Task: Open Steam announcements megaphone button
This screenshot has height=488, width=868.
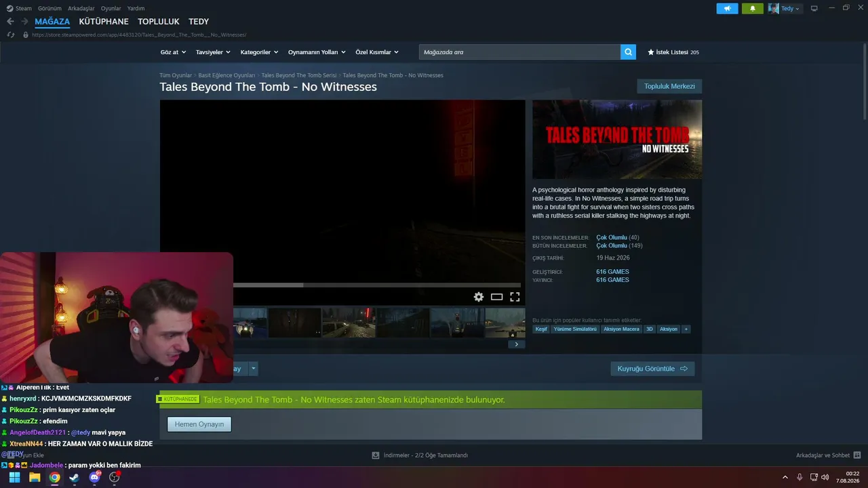Action: [x=727, y=8]
